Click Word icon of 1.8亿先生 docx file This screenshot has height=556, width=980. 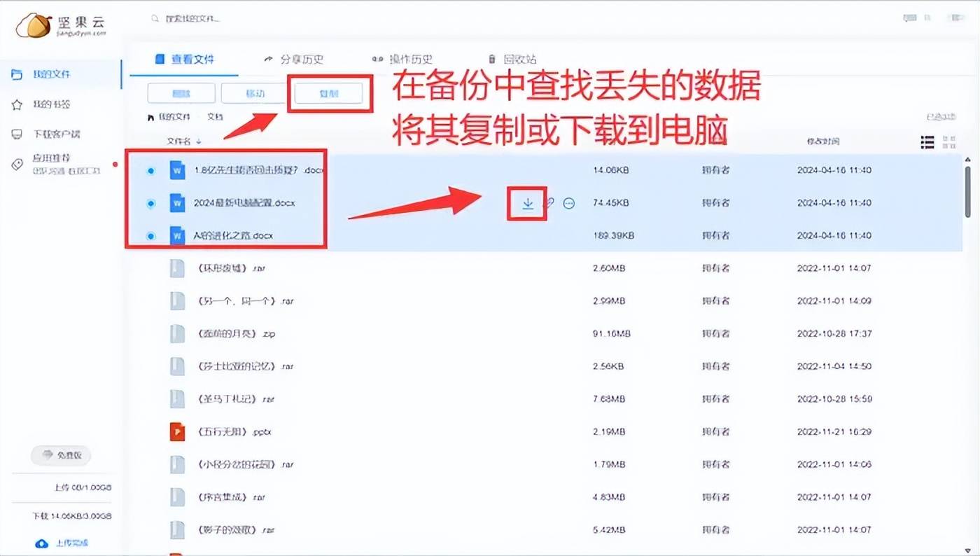(x=177, y=170)
